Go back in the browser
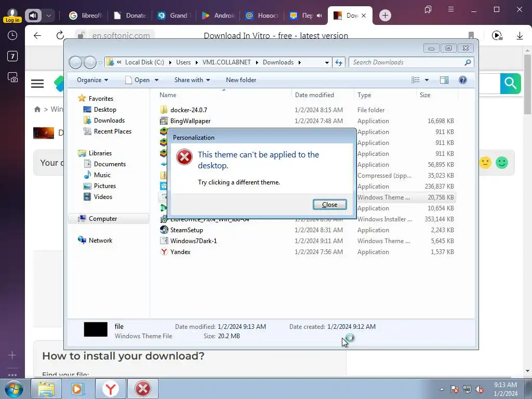Screen dimensions: 532x399 point(37,36)
